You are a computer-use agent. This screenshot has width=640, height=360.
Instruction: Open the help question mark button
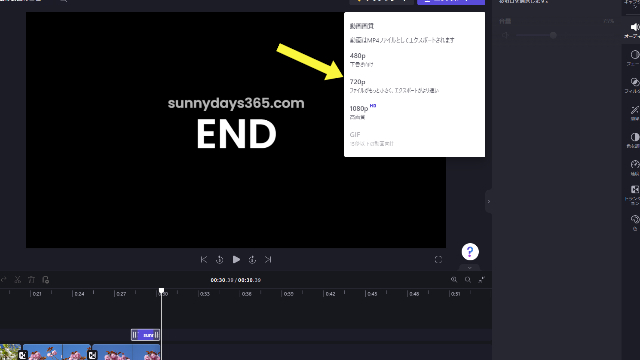(470, 252)
